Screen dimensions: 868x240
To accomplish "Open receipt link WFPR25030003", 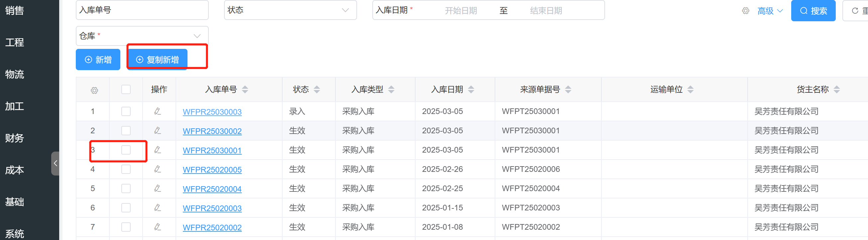I will coord(212,112).
